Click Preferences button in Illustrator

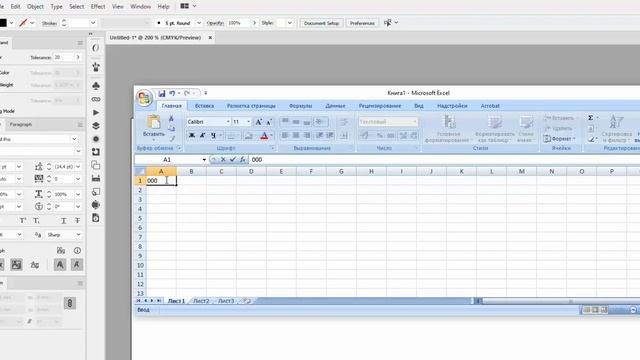point(362,23)
